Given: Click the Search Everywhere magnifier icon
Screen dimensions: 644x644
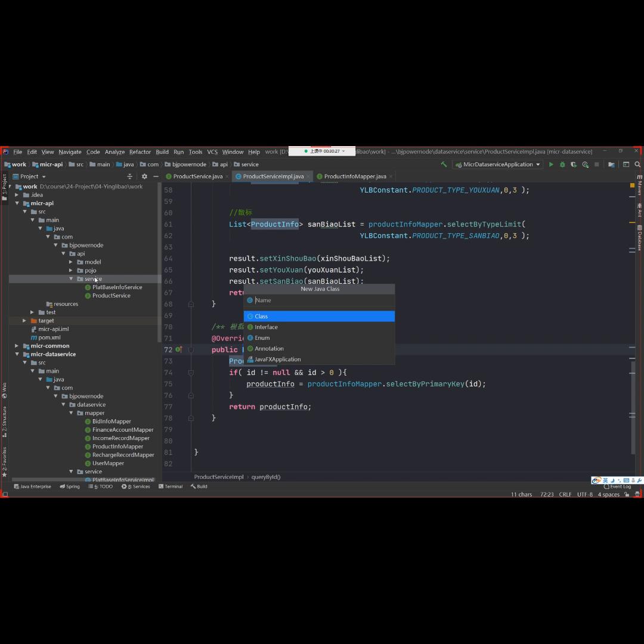Looking at the screenshot, I should [637, 165].
